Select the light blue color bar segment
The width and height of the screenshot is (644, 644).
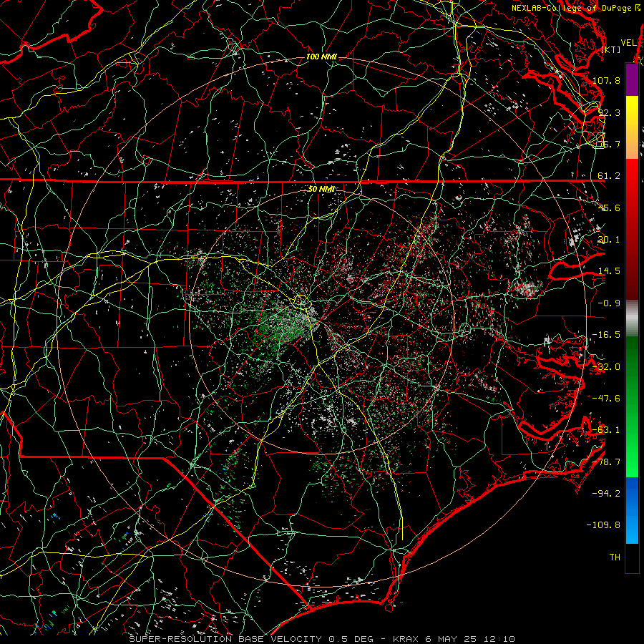(x=632, y=527)
